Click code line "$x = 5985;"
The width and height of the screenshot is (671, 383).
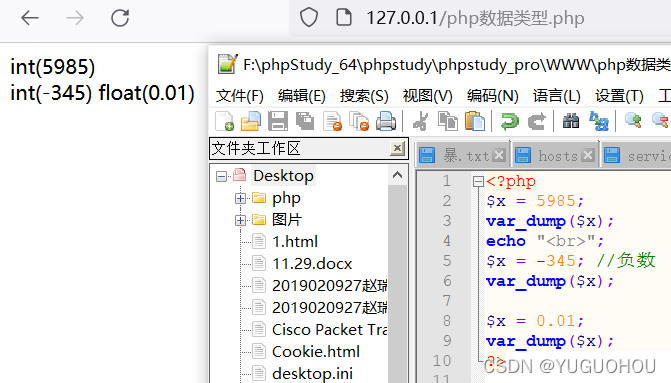click(535, 201)
